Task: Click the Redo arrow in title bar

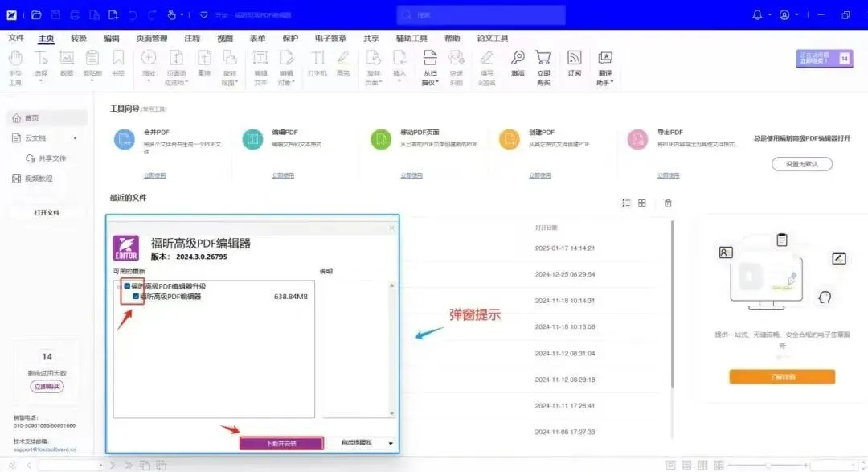Action: pos(152,15)
